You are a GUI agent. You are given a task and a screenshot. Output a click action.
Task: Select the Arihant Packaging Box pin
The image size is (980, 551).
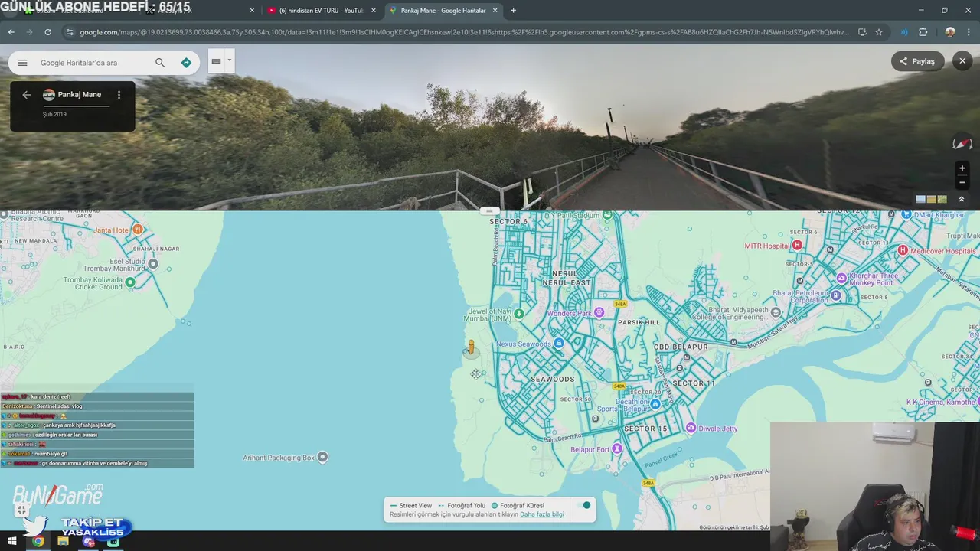[322, 457]
